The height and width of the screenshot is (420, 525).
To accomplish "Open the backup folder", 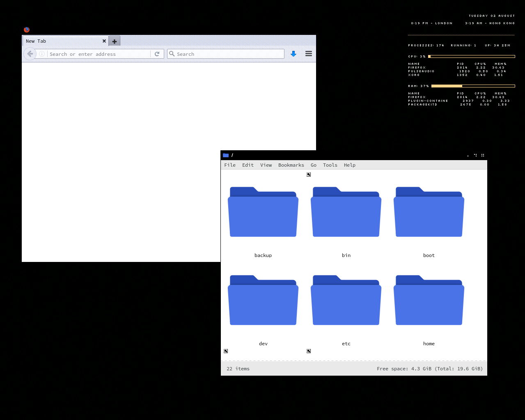I will tap(263, 211).
